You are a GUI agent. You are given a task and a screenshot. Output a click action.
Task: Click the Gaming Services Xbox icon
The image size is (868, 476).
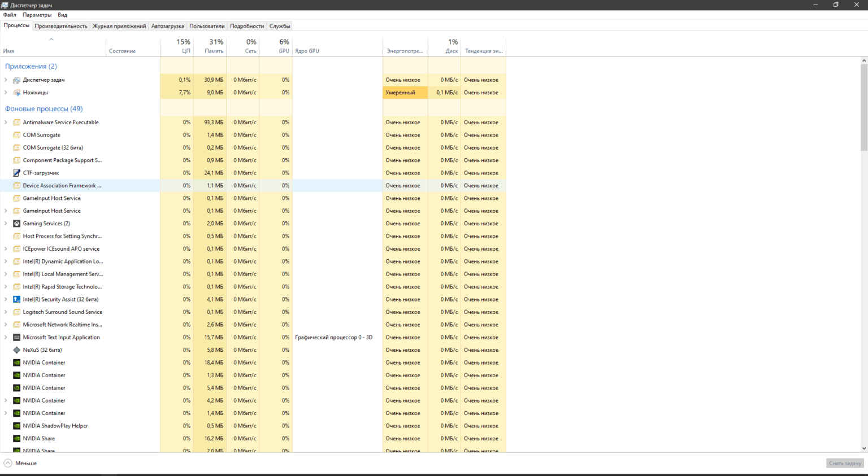[x=17, y=224]
